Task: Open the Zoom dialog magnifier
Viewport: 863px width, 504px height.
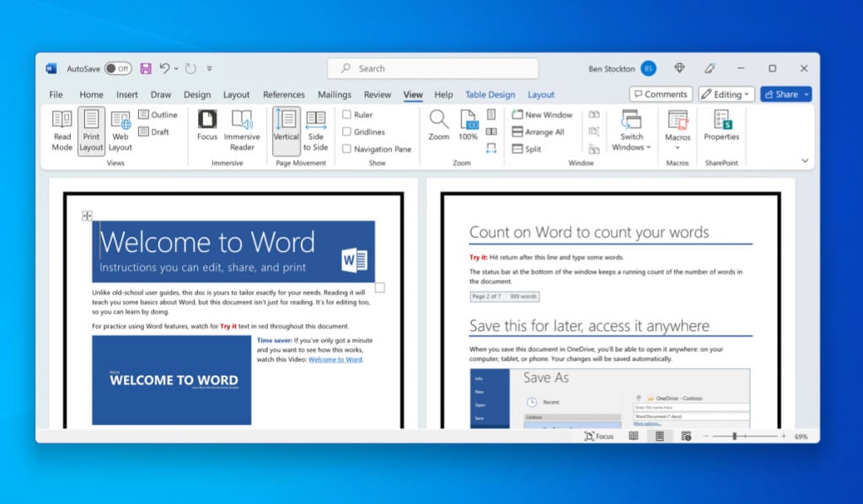Action: 438,126
